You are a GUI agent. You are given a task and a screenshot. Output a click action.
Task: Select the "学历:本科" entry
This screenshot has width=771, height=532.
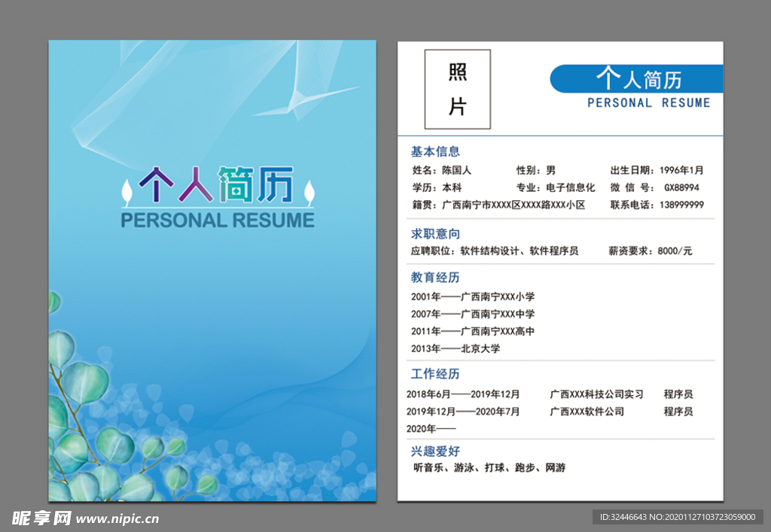[437, 187]
